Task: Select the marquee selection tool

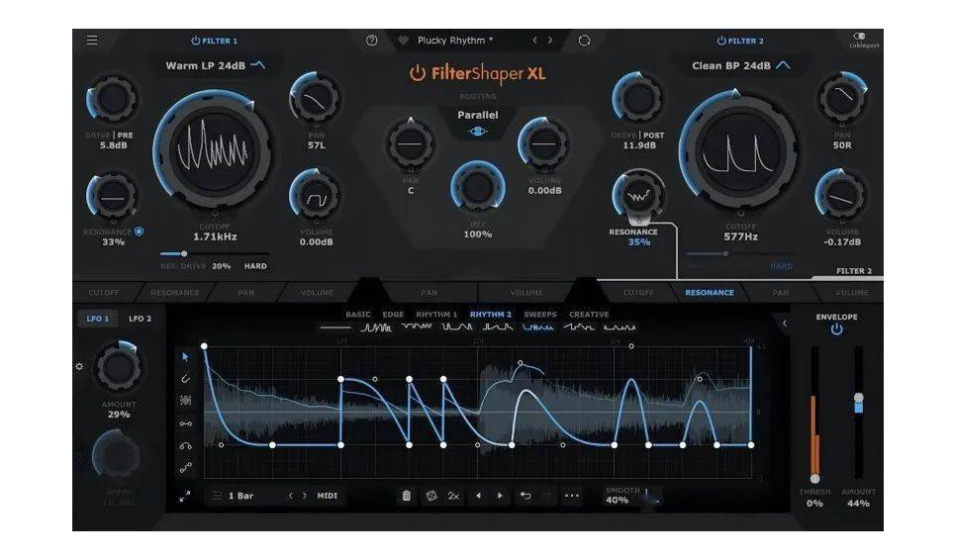Action: point(185,401)
